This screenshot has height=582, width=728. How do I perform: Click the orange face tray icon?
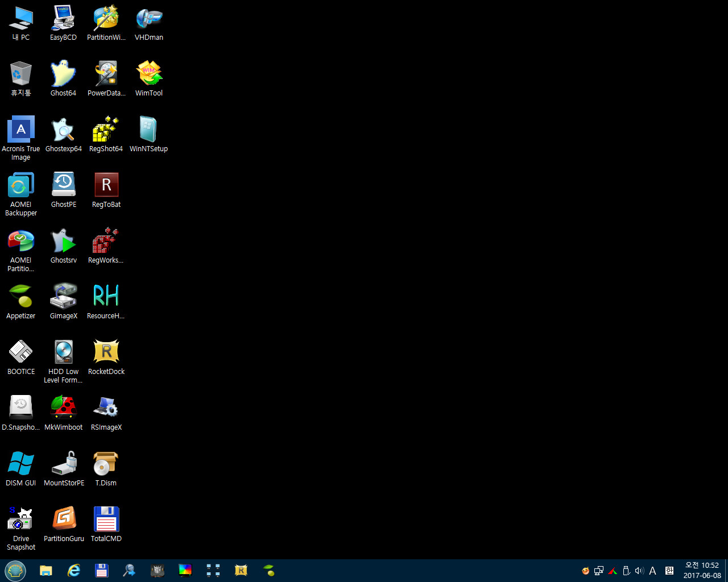585,571
